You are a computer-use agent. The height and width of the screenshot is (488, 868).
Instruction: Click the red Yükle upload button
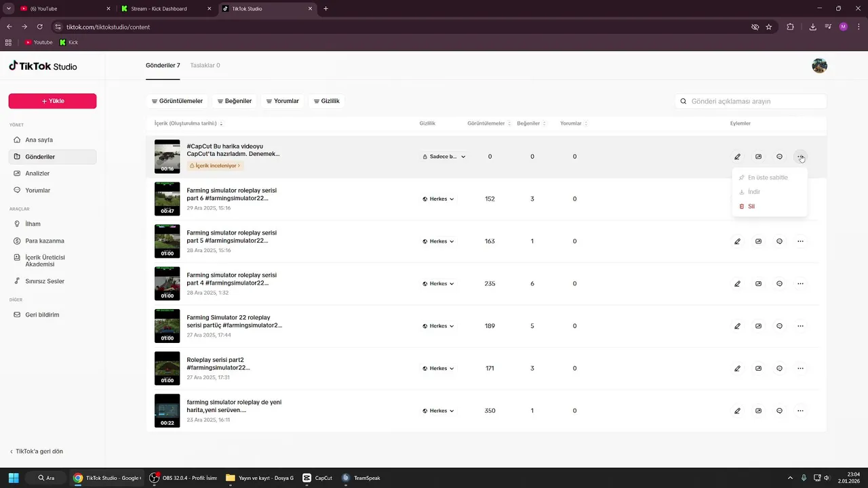52,101
